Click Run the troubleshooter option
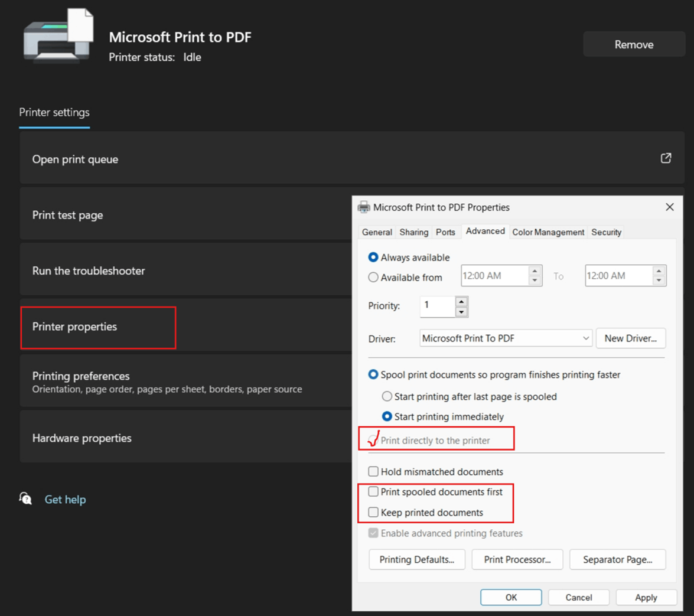Image resolution: width=694 pixels, height=616 pixels. point(186,269)
